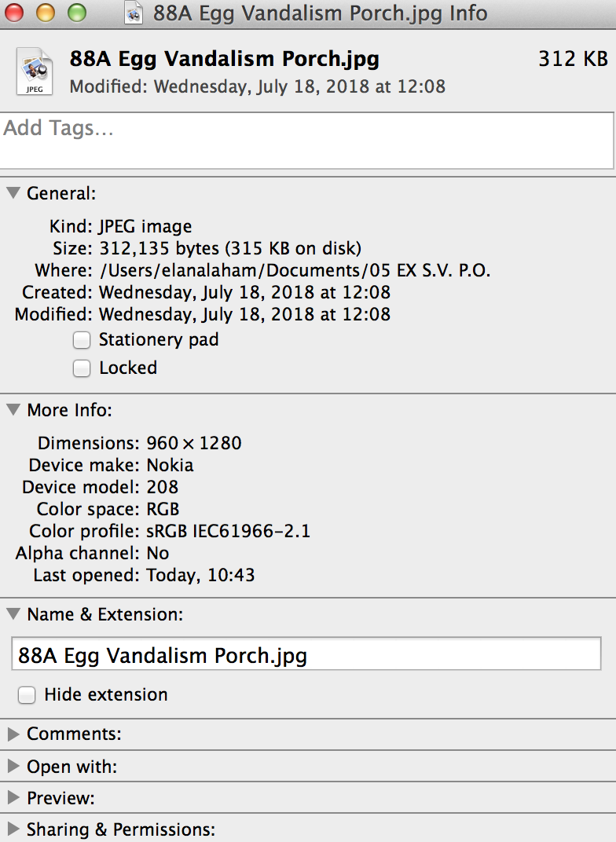Collapse the General section triangle

coord(13,193)
